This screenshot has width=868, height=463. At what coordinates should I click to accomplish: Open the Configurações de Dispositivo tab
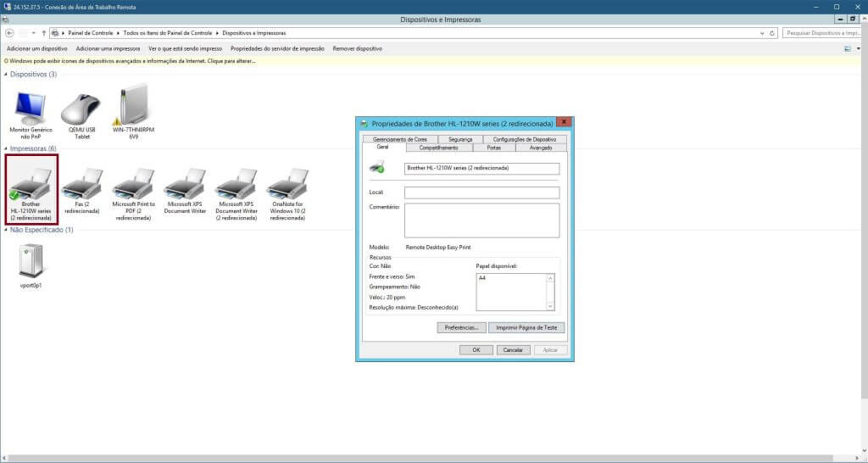point(524,139)
